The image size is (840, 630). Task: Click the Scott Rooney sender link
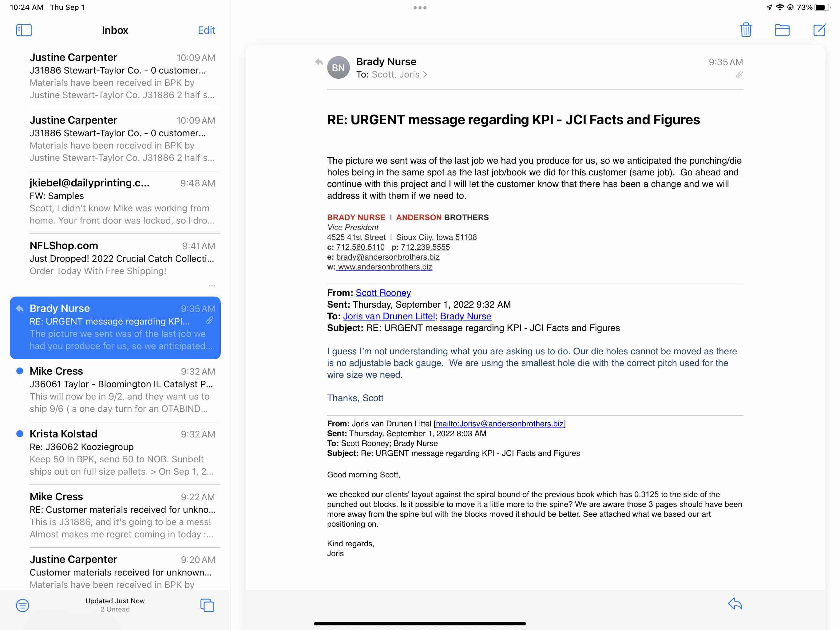pyautogui.click(x=383, y=293)
